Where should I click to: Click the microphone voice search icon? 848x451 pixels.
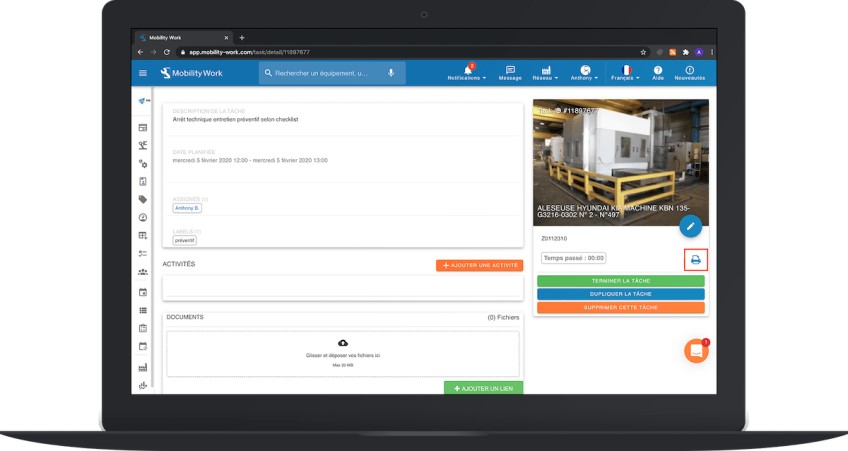coord(391,73)
